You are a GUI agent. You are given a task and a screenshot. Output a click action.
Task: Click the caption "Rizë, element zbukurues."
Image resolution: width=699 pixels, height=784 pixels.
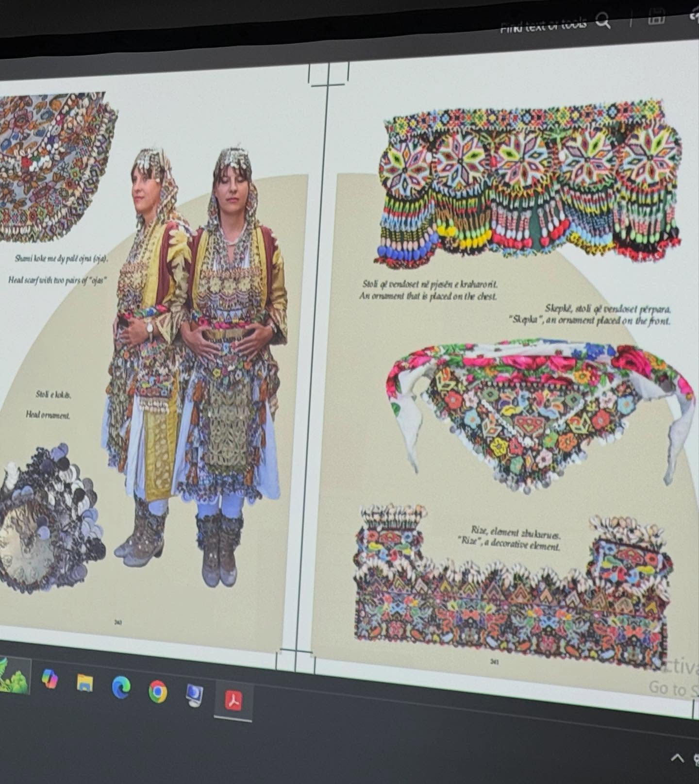516,533
